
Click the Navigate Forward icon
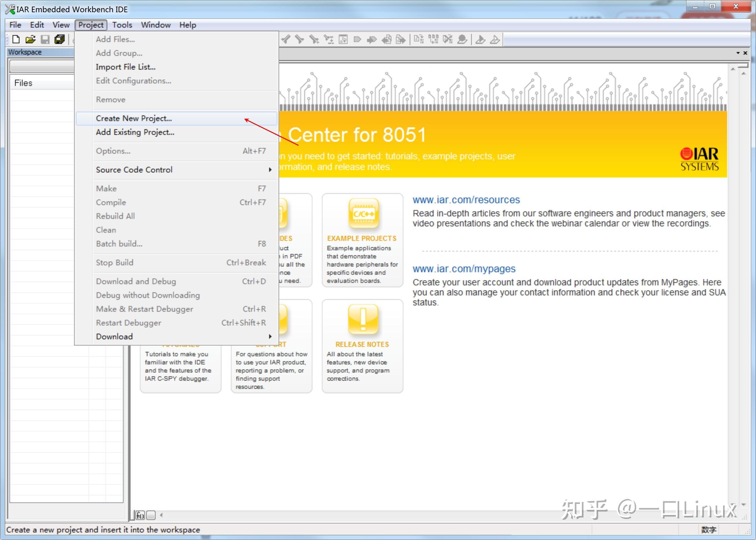(401, 40)
